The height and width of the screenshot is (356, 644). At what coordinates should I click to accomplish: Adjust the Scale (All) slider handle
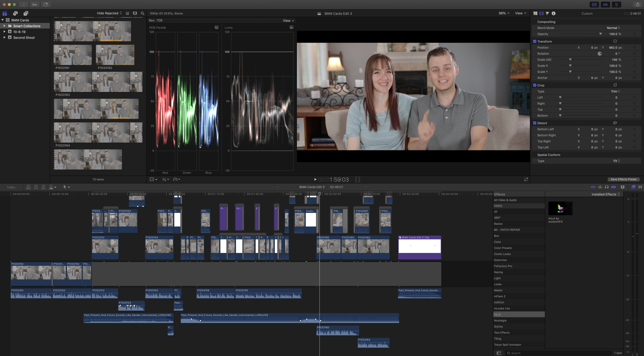click(570, 60)
